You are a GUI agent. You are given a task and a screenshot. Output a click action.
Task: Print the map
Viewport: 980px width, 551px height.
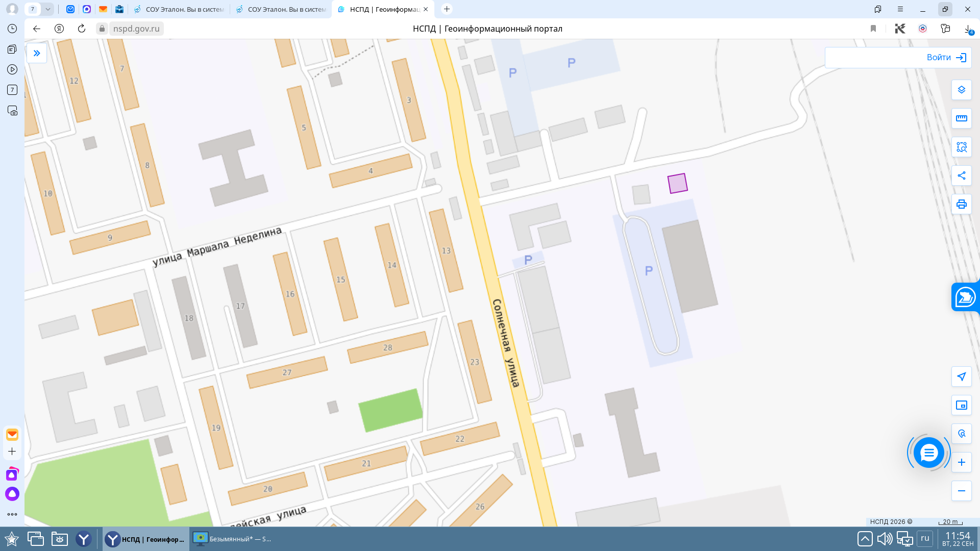[962, 204]
